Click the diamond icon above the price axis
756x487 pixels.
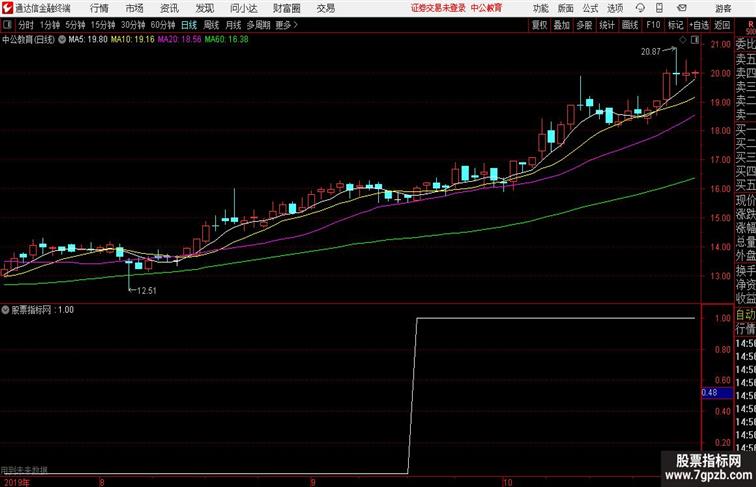683,40
